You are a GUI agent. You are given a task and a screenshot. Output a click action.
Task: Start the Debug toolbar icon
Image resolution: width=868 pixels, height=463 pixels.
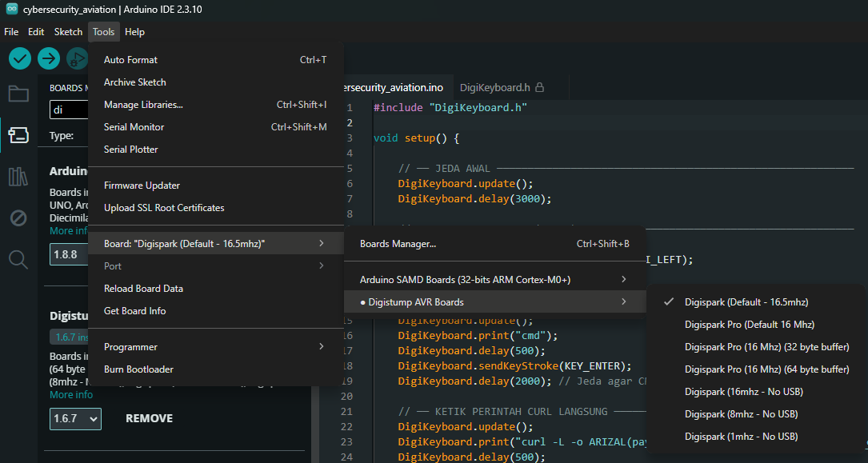(x=77, y=58)
